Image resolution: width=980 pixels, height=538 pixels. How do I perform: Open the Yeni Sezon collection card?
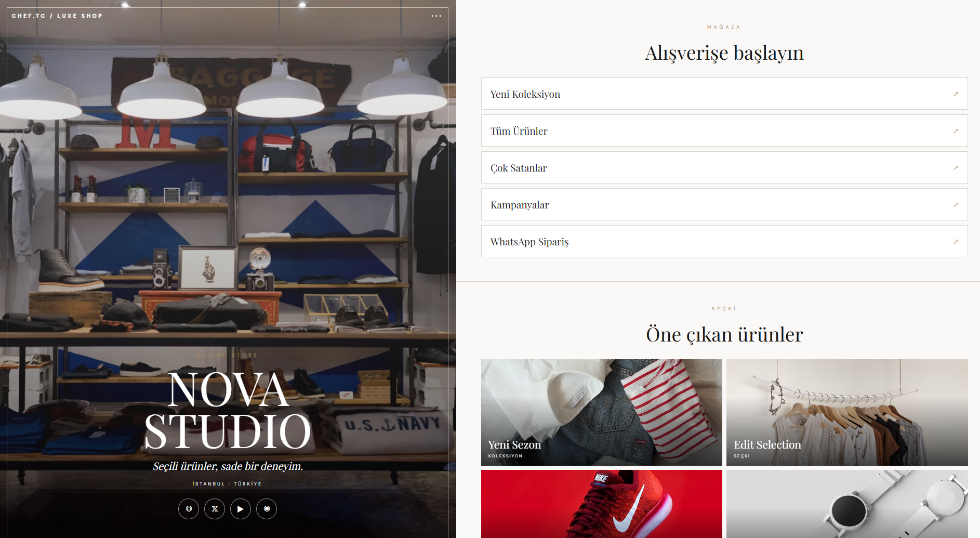602,412
